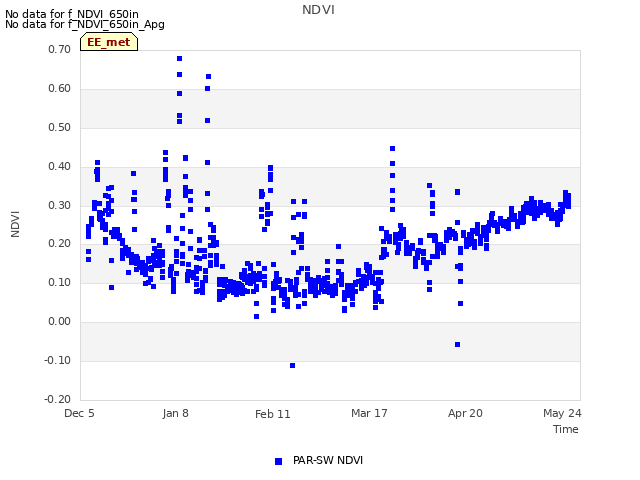The width and height of the screenshot is (640, 480).
Task: Click the vertical NDVI y-axis label
Action: click(x=15, y=224)
